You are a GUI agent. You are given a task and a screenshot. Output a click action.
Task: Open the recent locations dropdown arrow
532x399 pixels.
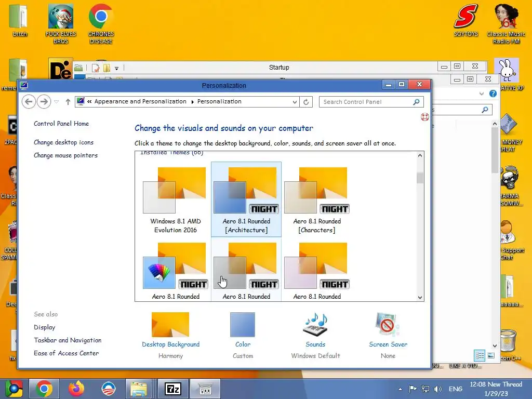tap(56, 102)
